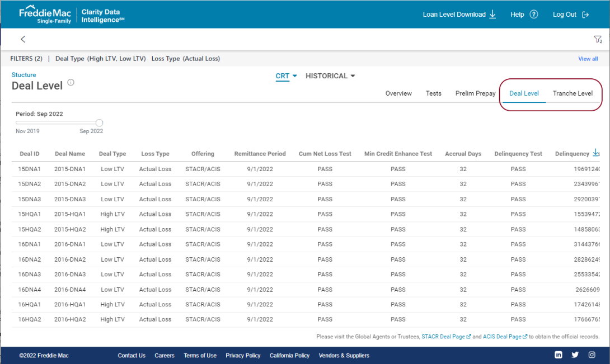Click the Freddie Mac Single-Family logo
Image resolution: width=610 pixels, height=364 pixels.
point(45,15)
